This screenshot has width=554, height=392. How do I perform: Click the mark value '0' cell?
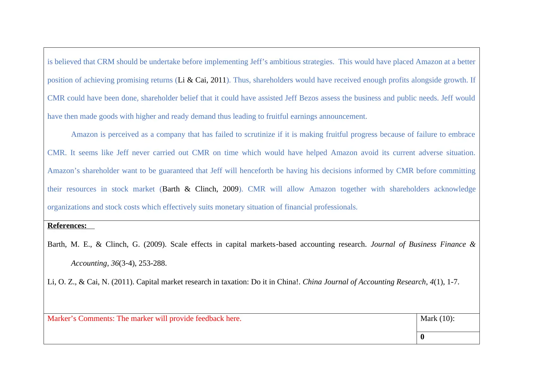point(448,338)
